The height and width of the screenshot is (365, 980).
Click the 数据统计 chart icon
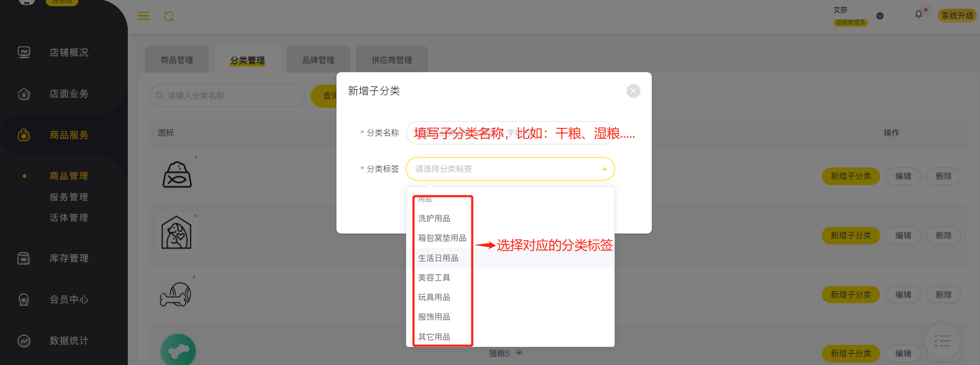click(x=24, y=341)
